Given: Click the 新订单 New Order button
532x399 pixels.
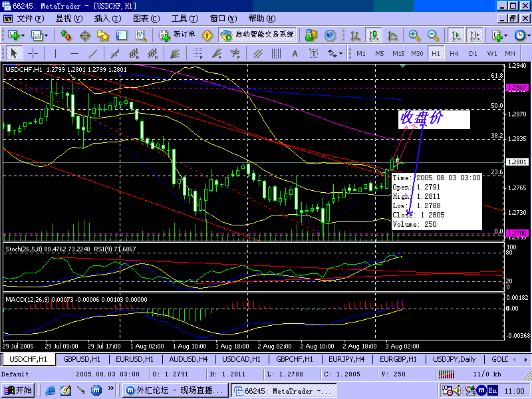Looking at the screenshot, I should coord(178,35).
